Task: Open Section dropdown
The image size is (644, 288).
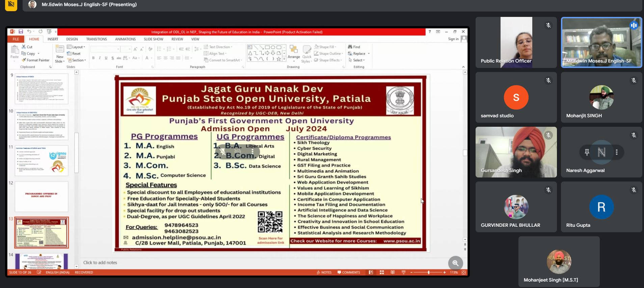Action: pyautogui.click(x=77, y=60)
